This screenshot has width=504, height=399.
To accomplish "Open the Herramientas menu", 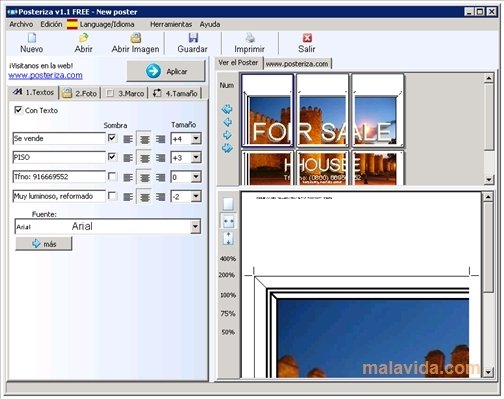I will (171, 24).
